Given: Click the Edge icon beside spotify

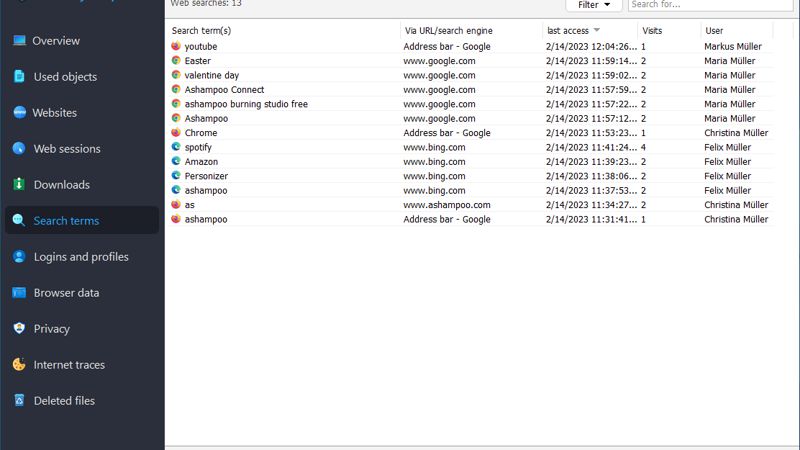Looking at the screenshot, I should point(176,146).
